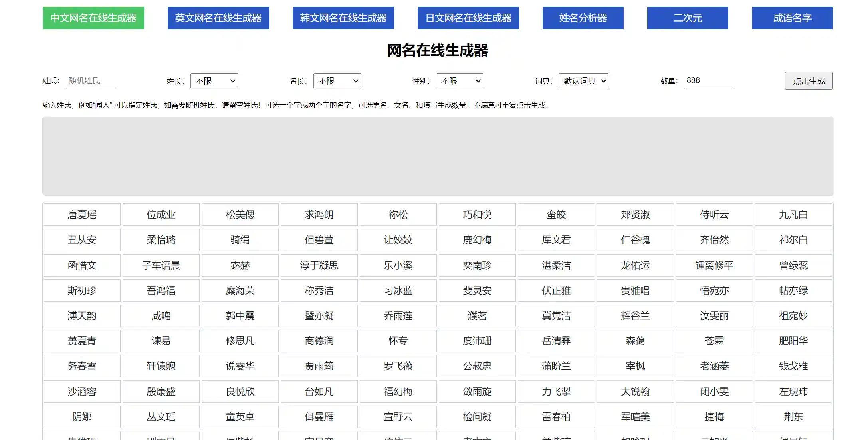Viewport: 868px width, 440px height.
Task: Open the 姓长 length dropdown
Action: [x=214, y=80]
